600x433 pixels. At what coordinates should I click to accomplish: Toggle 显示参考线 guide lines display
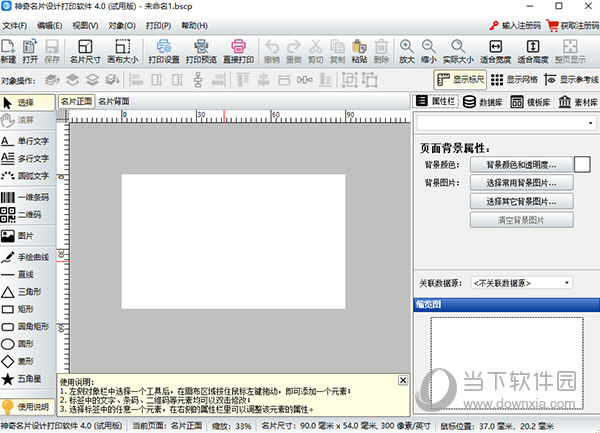tap(571, 80)
